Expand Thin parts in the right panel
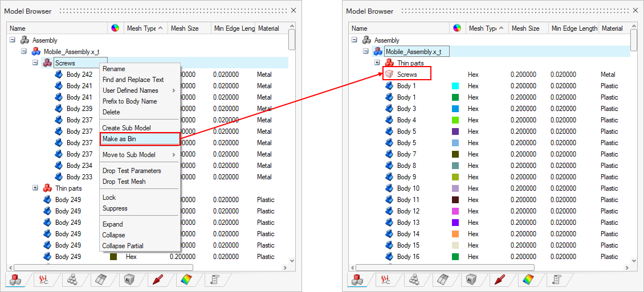 (377, 63)
